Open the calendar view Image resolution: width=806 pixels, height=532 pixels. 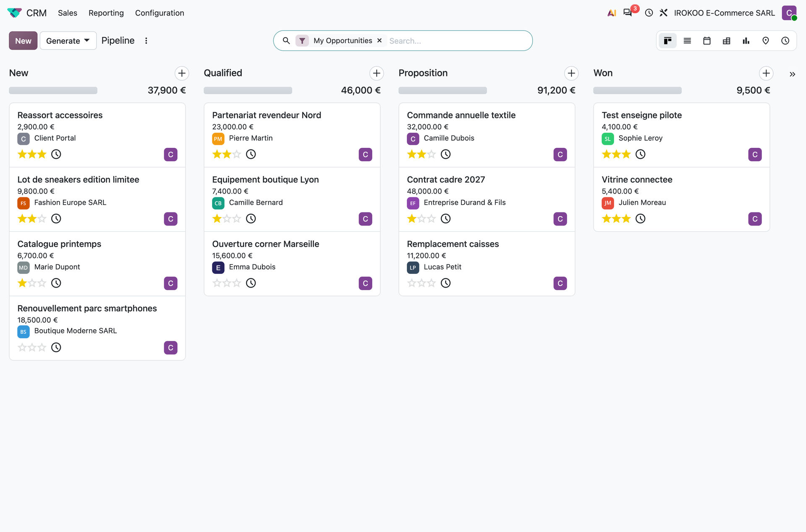(x=707, y=41)
